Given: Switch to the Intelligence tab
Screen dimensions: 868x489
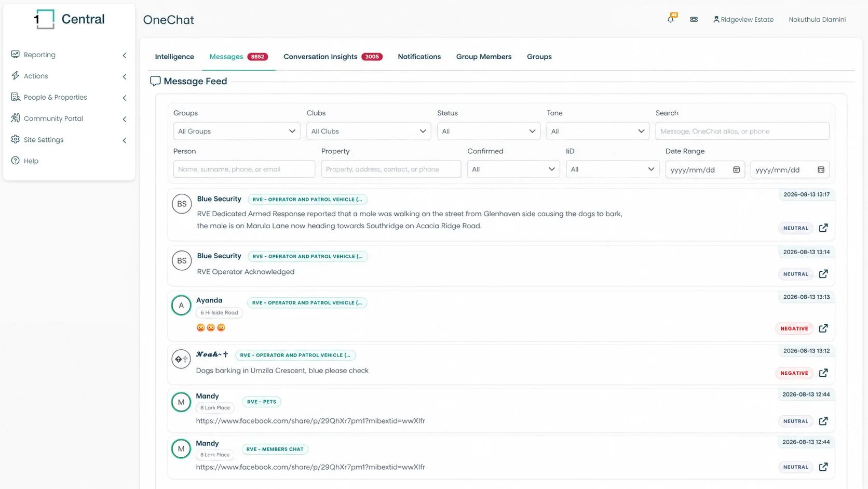Looking at the screenshot, I should coord(174,57).
